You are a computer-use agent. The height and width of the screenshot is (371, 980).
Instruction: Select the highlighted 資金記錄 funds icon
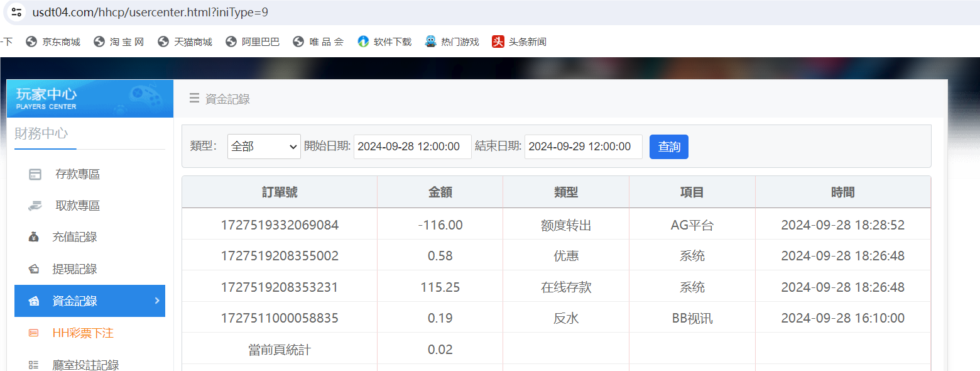pos(35,301)
